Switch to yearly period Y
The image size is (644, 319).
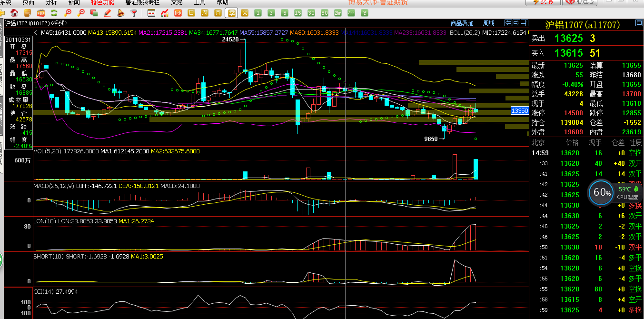365,13
